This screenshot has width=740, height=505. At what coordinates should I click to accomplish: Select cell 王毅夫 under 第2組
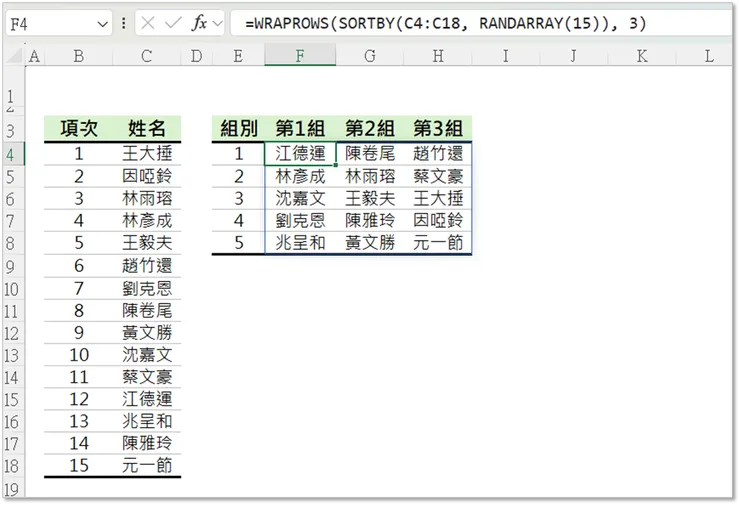[370, 198]
